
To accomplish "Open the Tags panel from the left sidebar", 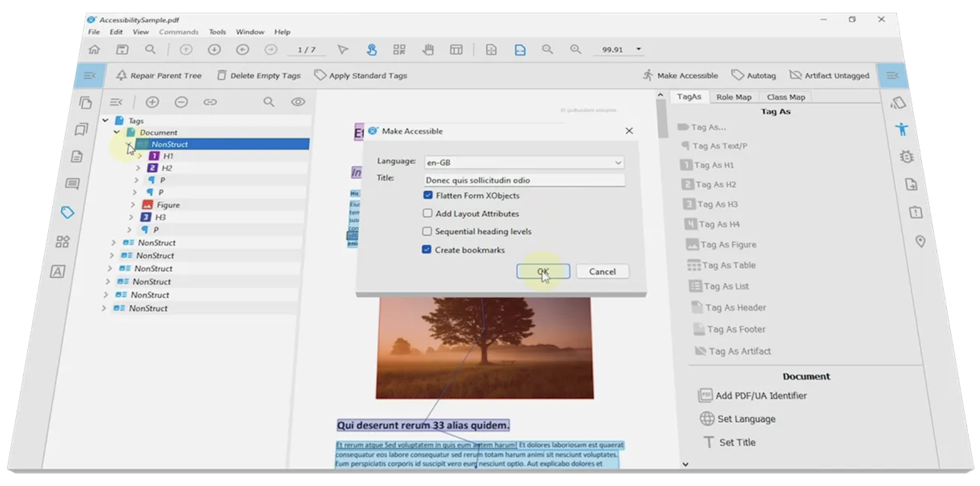I will coord(68,212).
